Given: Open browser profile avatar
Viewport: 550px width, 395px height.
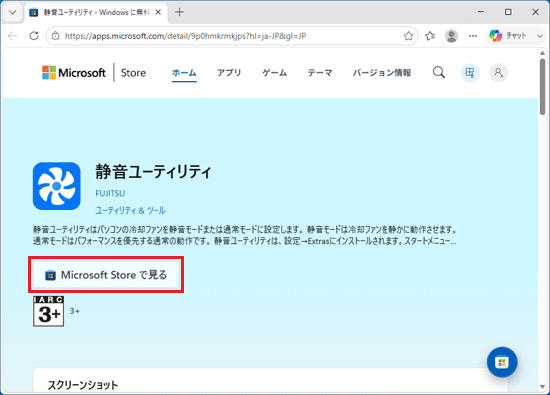Looking at the screenshot, I should pyautogui.click(x=451, y=36).
